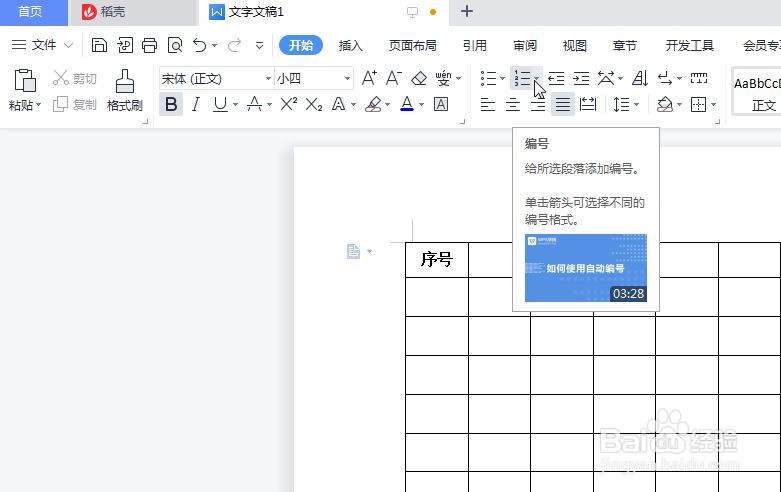Add new document tab with plus
The image size is (781, 492).
pyautogui.click(x=467, y=11)
